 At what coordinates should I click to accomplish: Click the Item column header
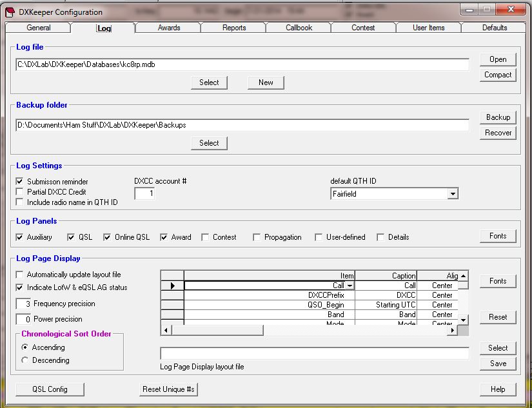pos(270,275)
